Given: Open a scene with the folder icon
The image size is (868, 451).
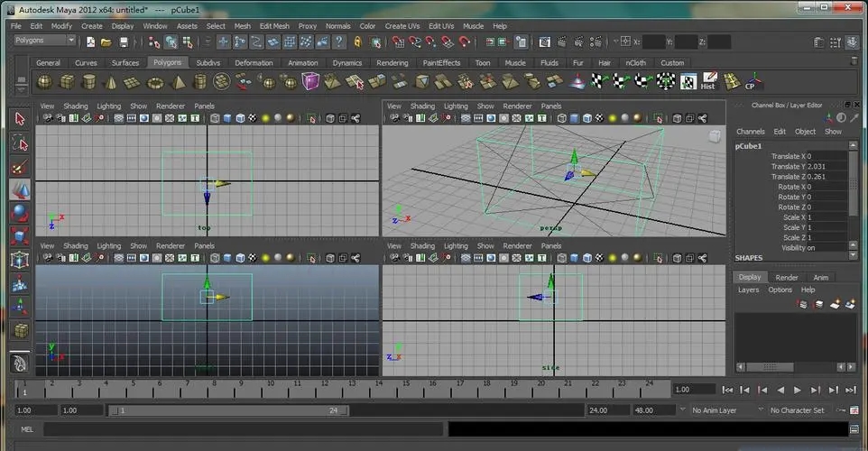Looking at the screenshot, I should coord(106,42).
